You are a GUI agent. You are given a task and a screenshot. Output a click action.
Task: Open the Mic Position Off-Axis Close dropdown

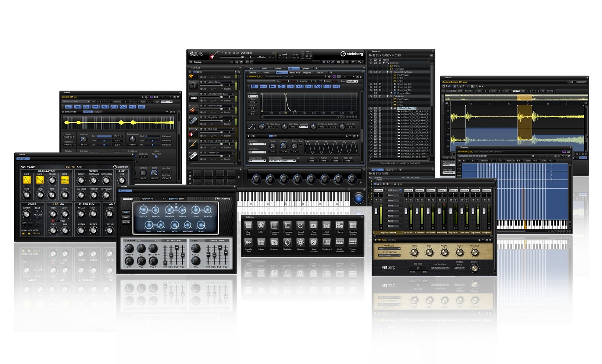440,268
